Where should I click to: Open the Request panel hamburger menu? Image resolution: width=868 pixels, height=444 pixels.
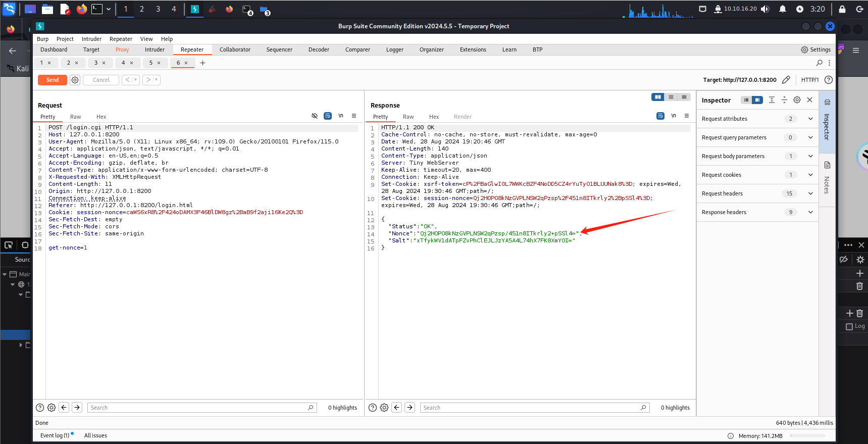pyautogui.click(x=354, y=116)
